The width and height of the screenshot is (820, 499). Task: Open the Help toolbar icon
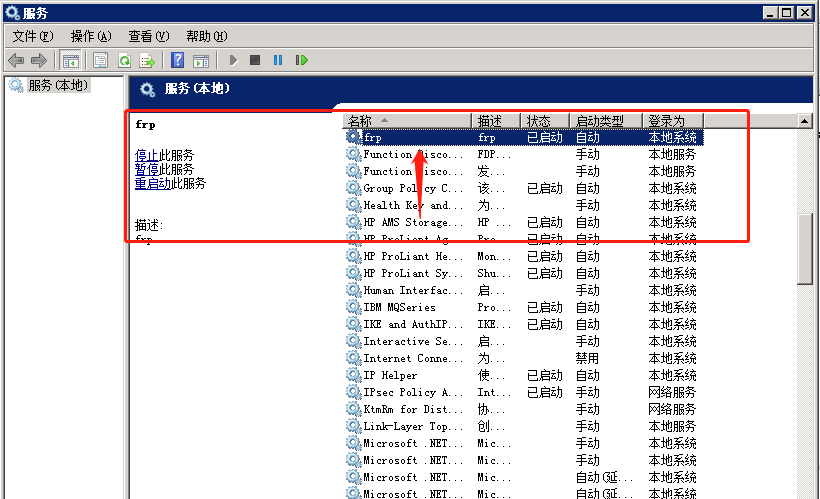pos(177,60)
